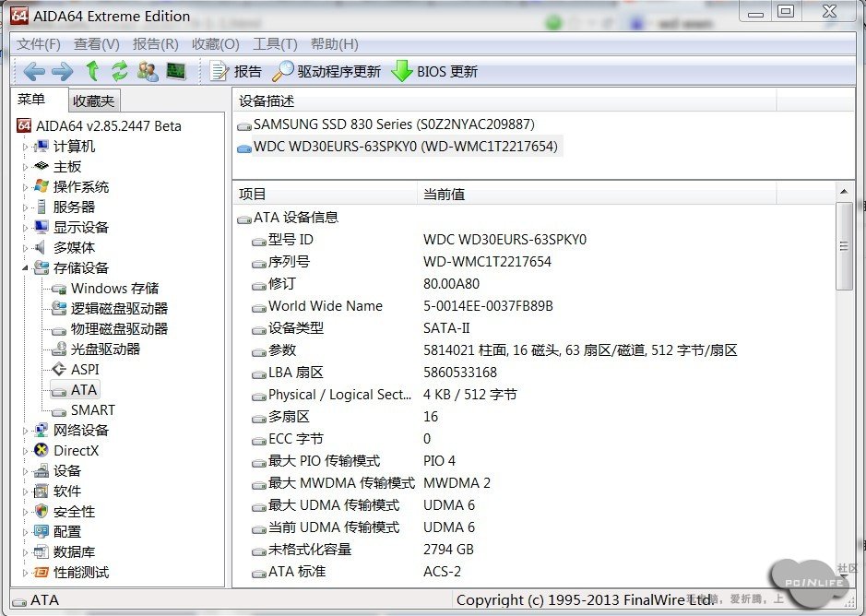Screen dimensions: 866x616
Task: Click the forward arrow navigation icon
Action: [x=62, y=71]
